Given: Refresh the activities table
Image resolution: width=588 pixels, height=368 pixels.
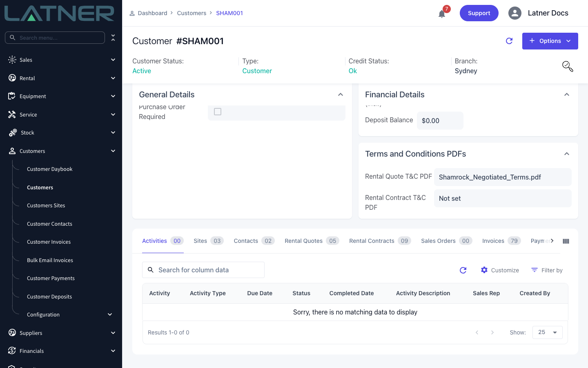Looking at the screenshot, I should (463, 270).
